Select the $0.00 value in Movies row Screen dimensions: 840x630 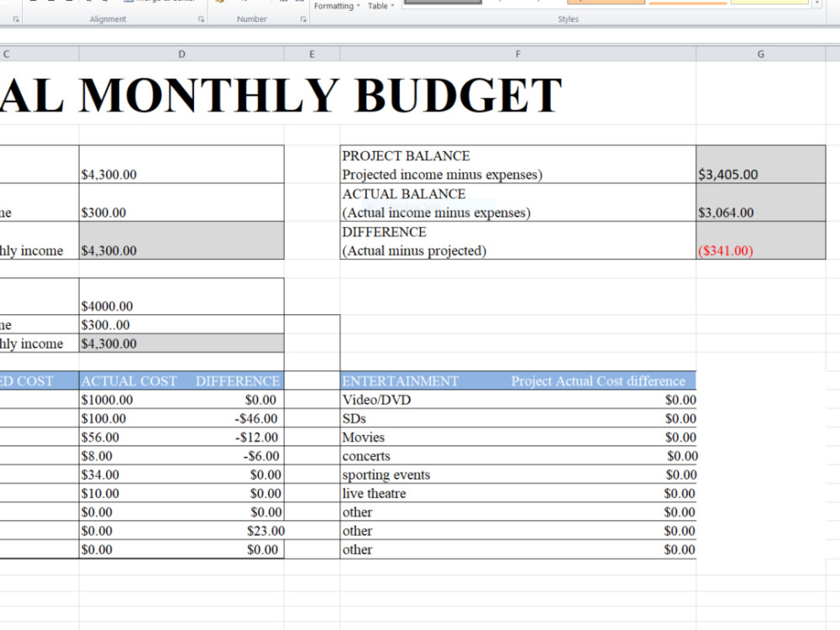[x=680, y=437]
